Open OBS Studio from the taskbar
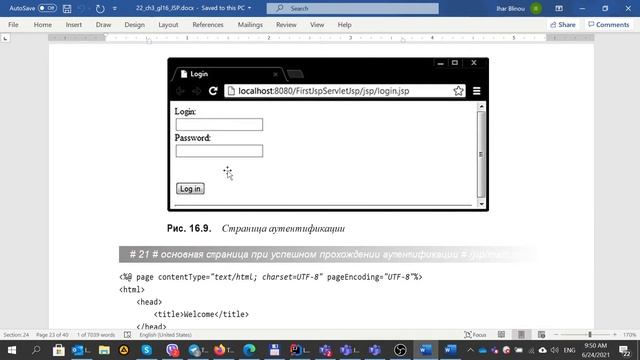The height and width of the screenshot is (360, 640). coord(400,350)
